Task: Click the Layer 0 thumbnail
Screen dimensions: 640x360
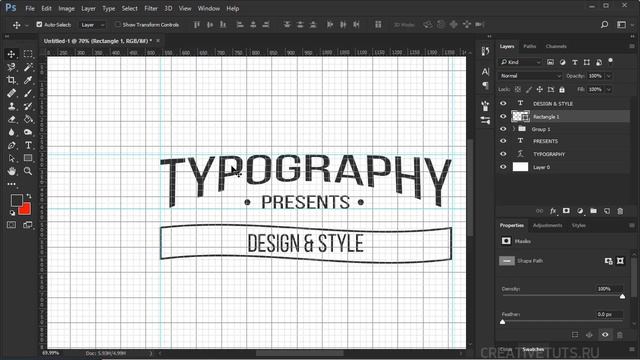Action: pos(520,167)
